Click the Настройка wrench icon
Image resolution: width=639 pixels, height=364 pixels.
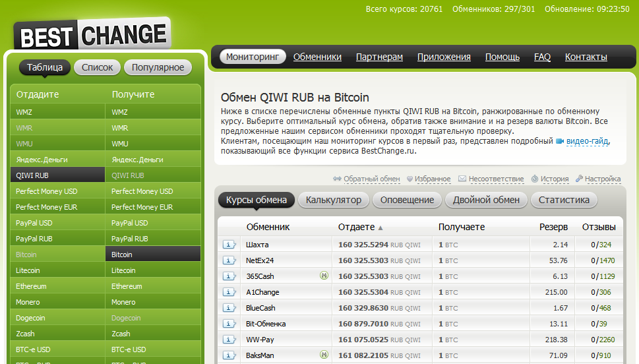coord(579,179)
